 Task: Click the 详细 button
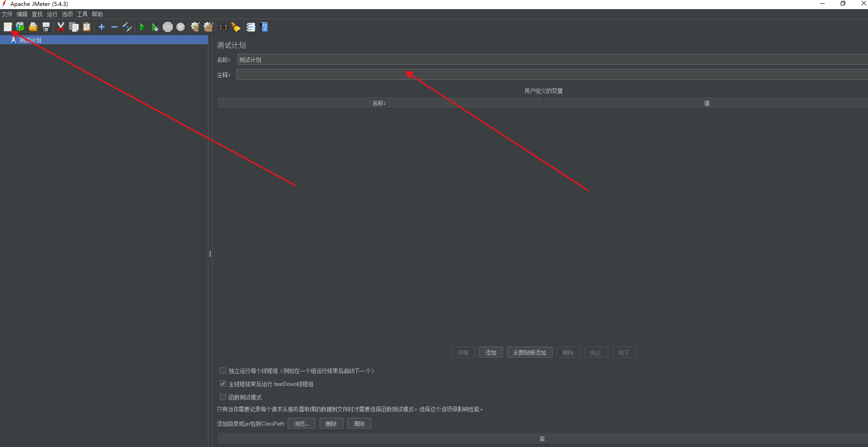(463, 353)
